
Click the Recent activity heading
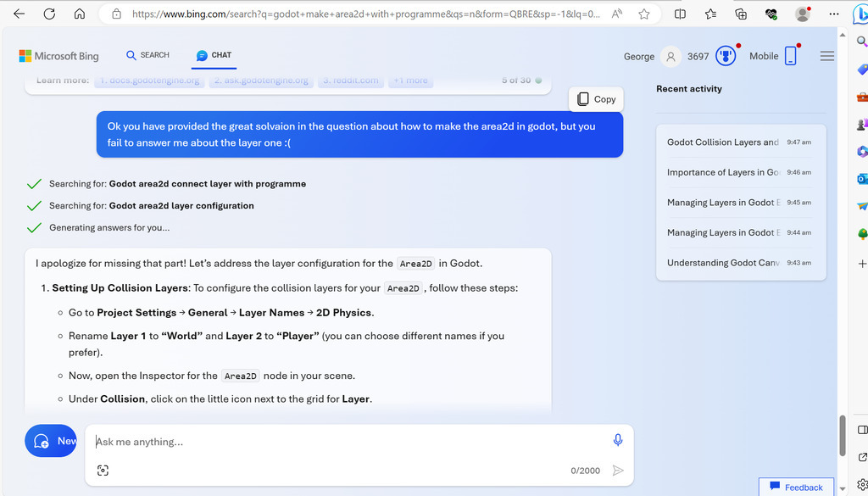pyautogui.click(x=688, y=88)
